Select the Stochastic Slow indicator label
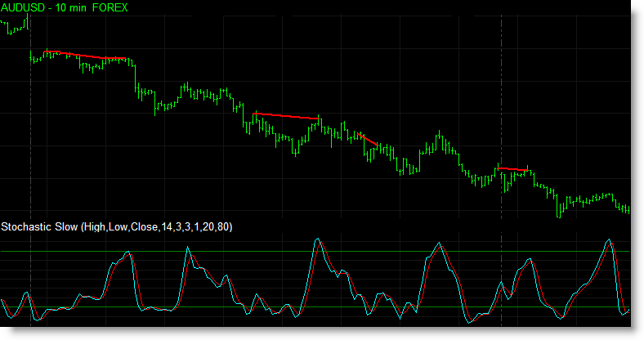The image size is (644, 340). 117,226
